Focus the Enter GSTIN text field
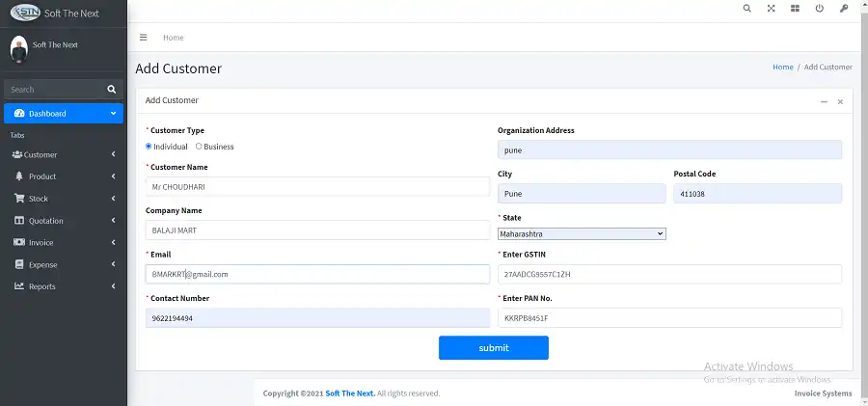868x406 pixels. [669, 275]
